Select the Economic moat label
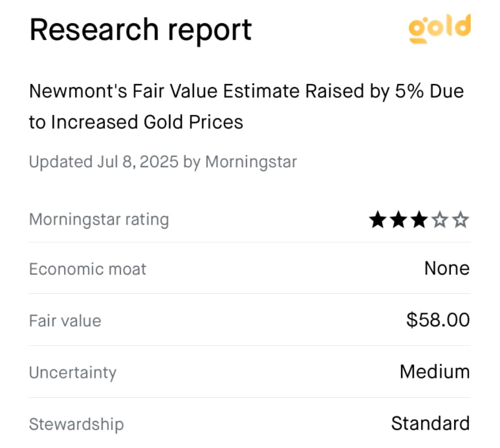Viewport: 500px width, 448px height. (87, 269)
